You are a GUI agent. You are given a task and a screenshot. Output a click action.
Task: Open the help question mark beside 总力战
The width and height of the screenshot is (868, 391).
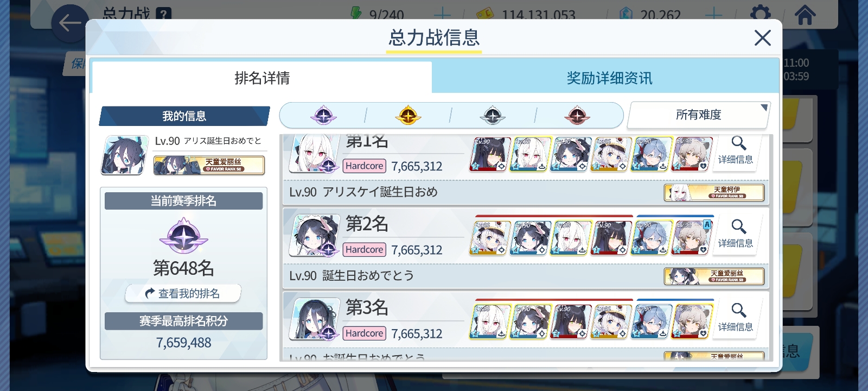click(163, 14)
